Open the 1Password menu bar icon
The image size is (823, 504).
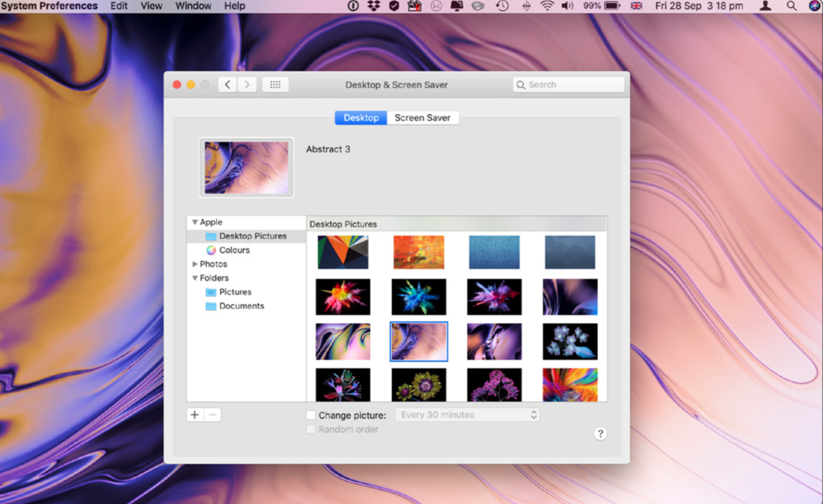[x=353, y=6]
